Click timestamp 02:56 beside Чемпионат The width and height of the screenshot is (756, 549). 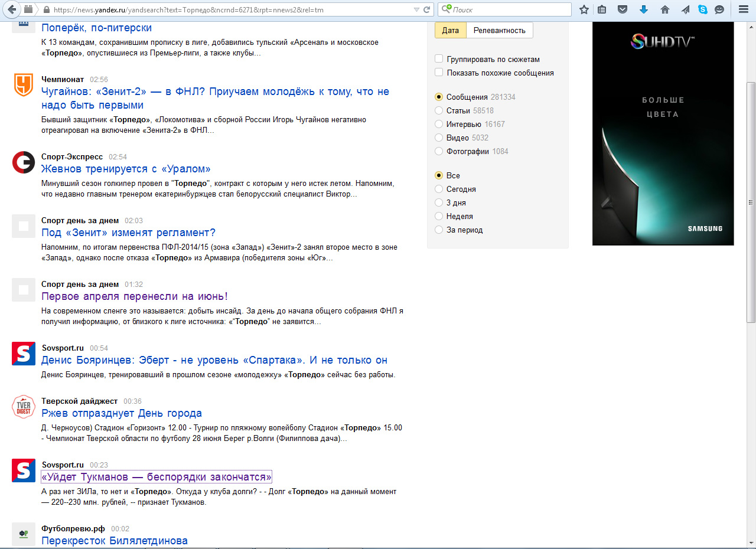tap(99, 79)
